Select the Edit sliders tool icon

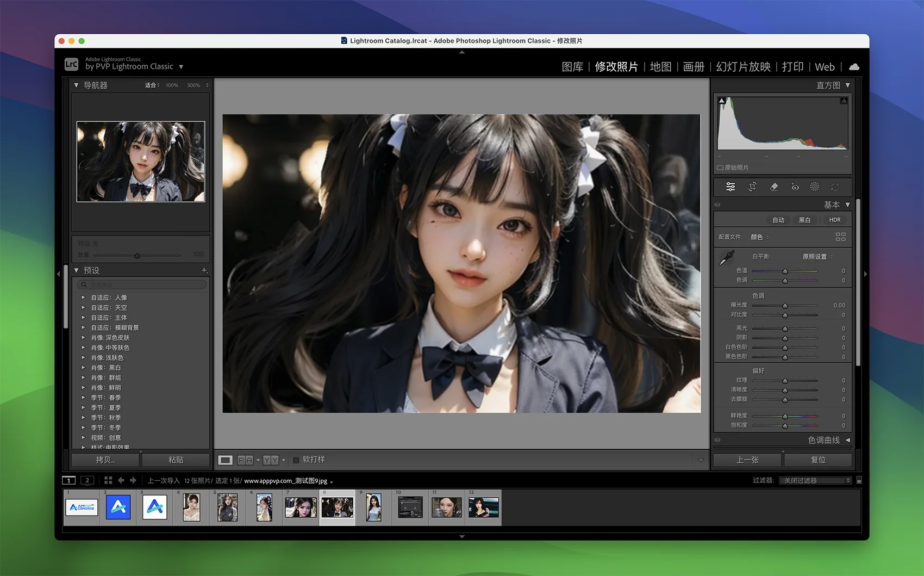[731, 187]
